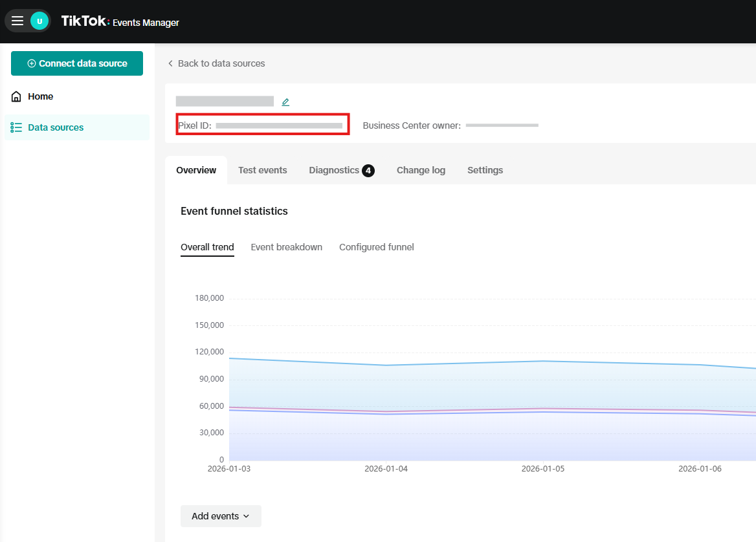Select Data sources in the sidebar

(56, 127)
